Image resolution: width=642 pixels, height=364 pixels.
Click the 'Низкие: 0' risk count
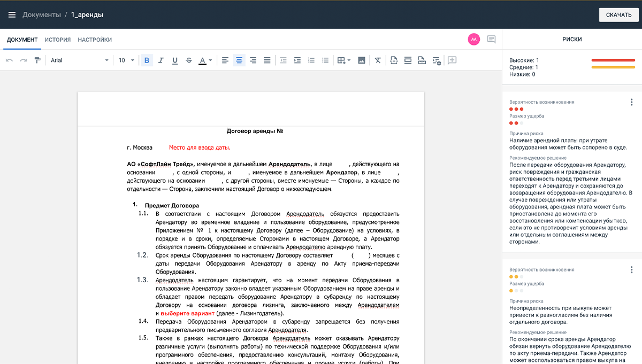[522, 74]
